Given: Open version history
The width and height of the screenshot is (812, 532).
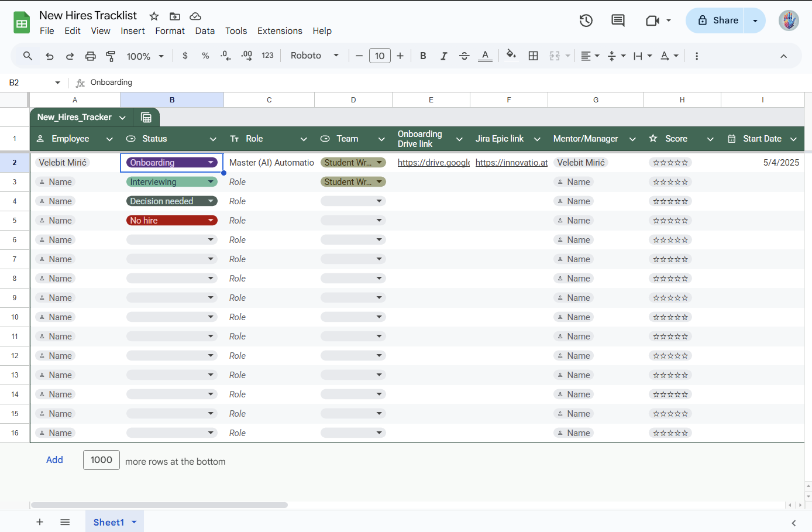Looking at the screenshot, I should coord(586,20).
